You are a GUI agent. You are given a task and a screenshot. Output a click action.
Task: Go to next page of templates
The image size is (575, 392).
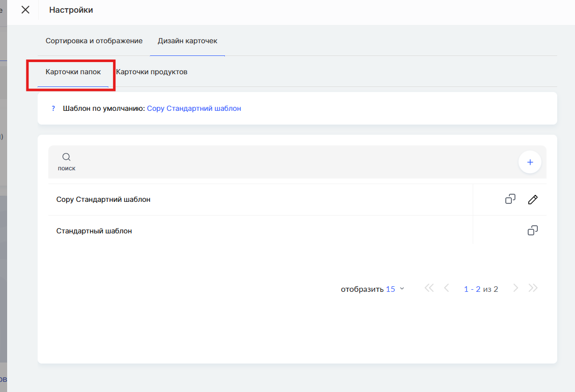(515, 288)
